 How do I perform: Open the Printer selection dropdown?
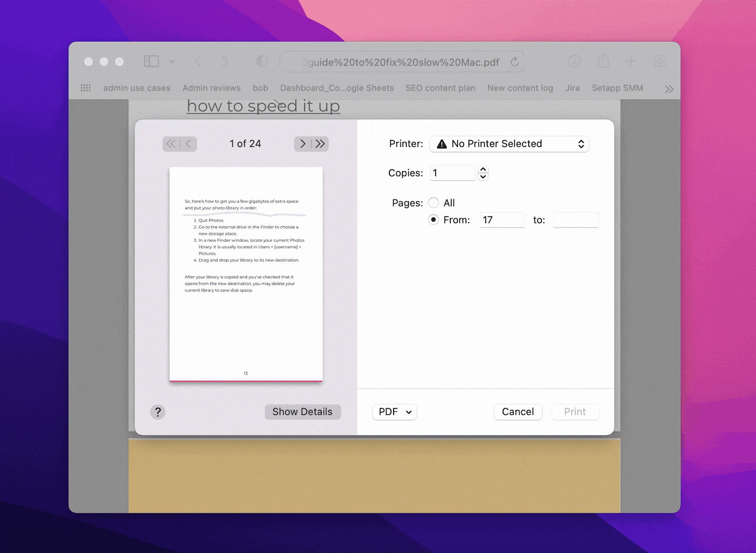[x=509, y=144]
